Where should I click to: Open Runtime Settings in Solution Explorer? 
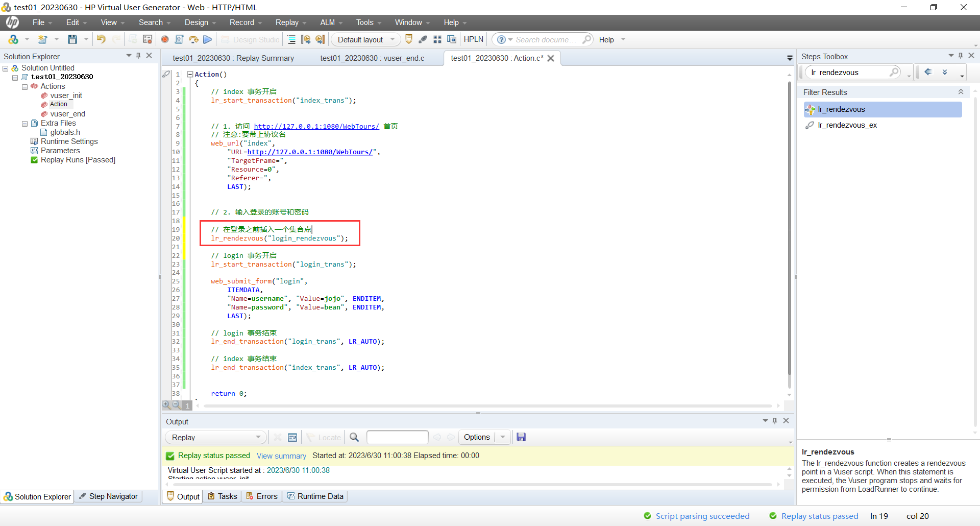point(69,141)
